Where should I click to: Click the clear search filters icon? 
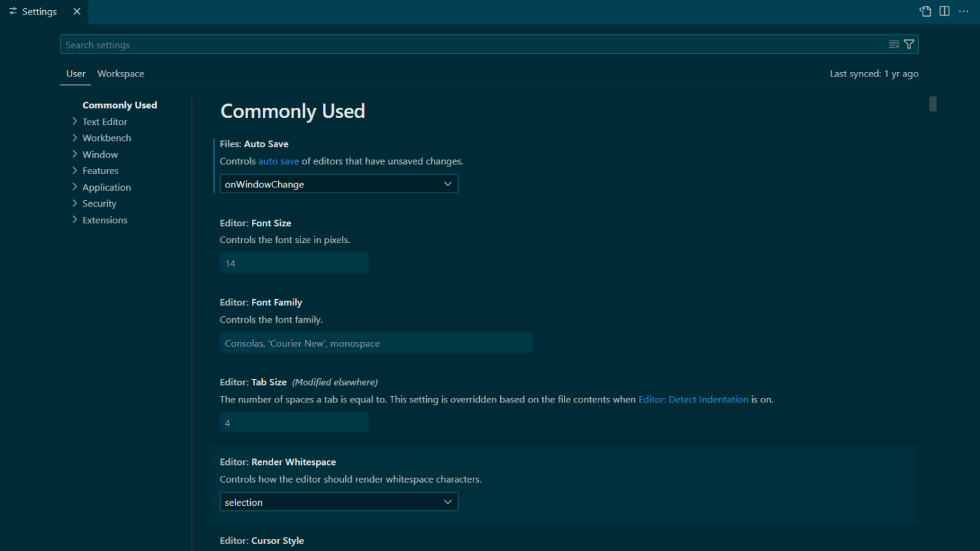click(893, 44)
